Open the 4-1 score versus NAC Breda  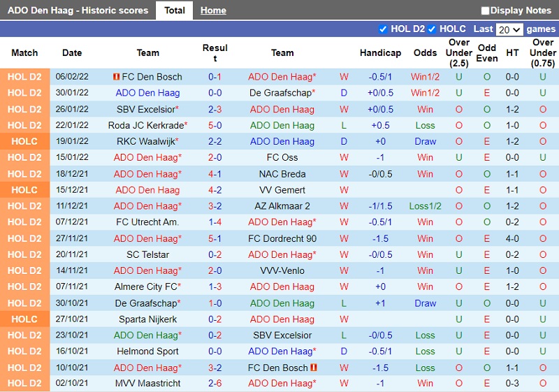(x=215, y=174)
